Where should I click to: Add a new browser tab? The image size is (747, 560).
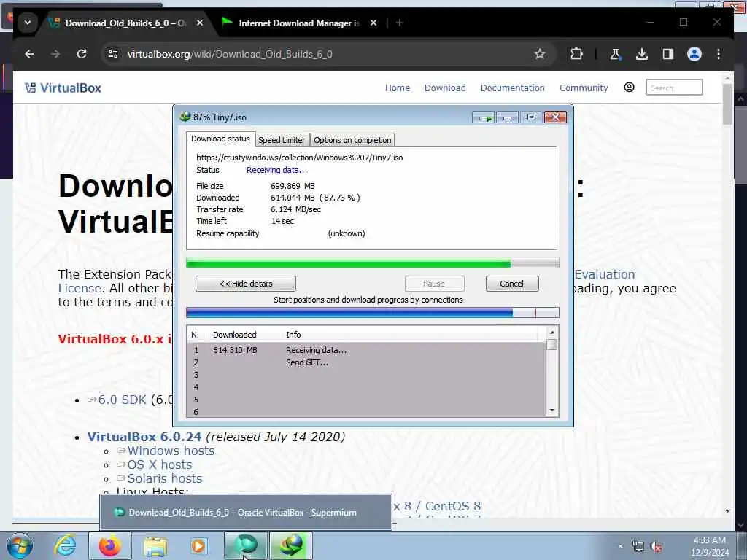pyautogui.click(x=400, y=23)
